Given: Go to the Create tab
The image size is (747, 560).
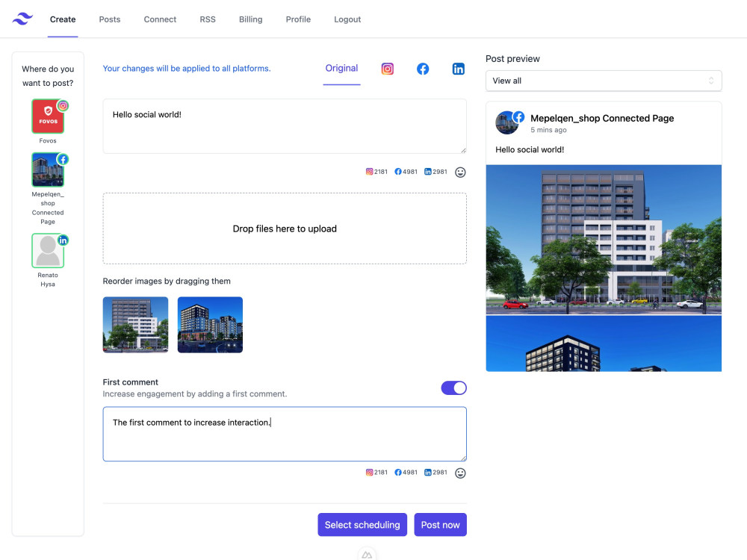Looking at the screenshot, I should [x=63, y=19].
